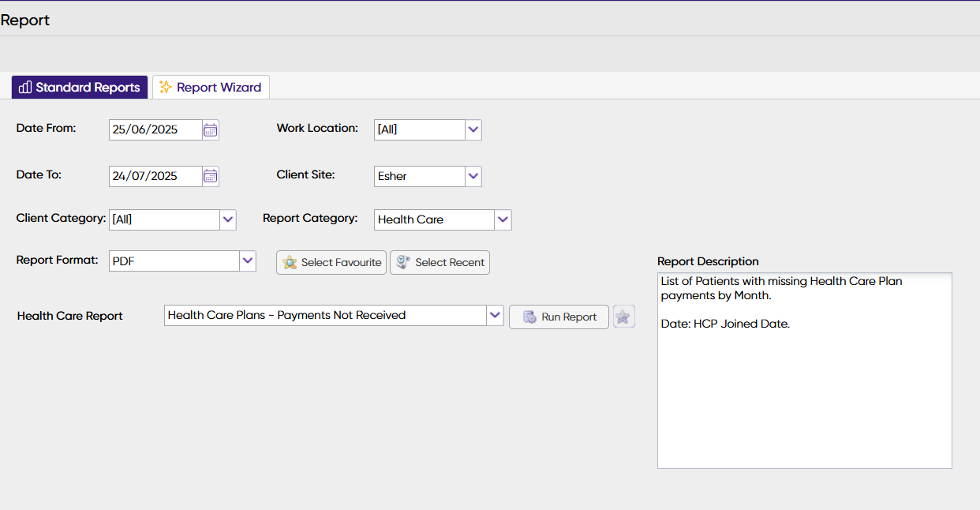Click the Health Care Report label

pos(70,316)
